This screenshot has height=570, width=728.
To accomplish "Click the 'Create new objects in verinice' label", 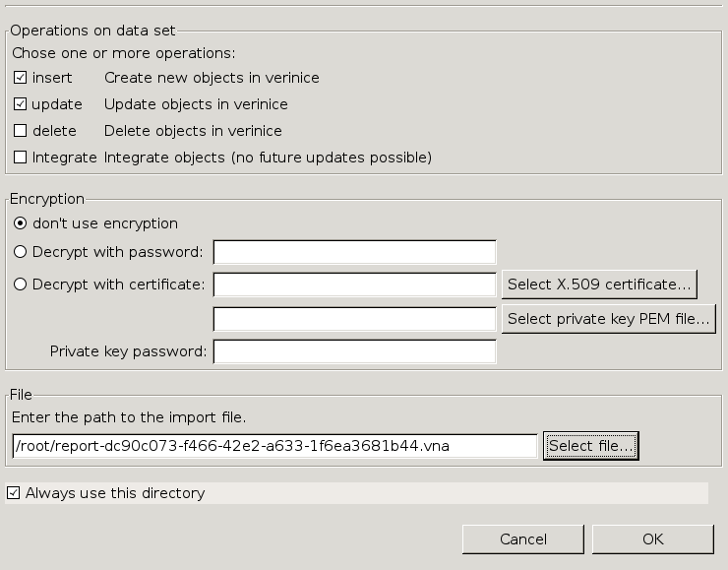I will [212, 78].
